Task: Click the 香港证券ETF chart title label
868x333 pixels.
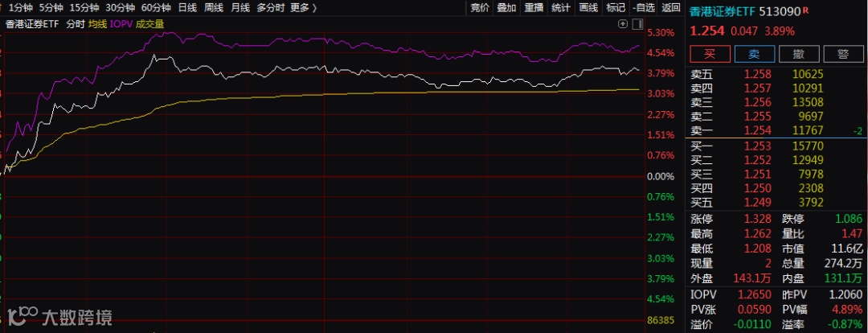Action: (x=32, y=24)
